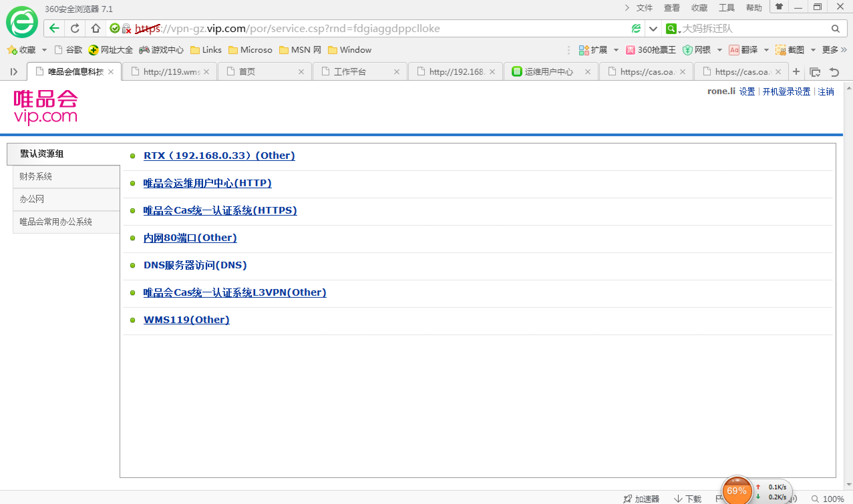Open the 翻译 translate extension
The image size is (853, 504).
743,50
